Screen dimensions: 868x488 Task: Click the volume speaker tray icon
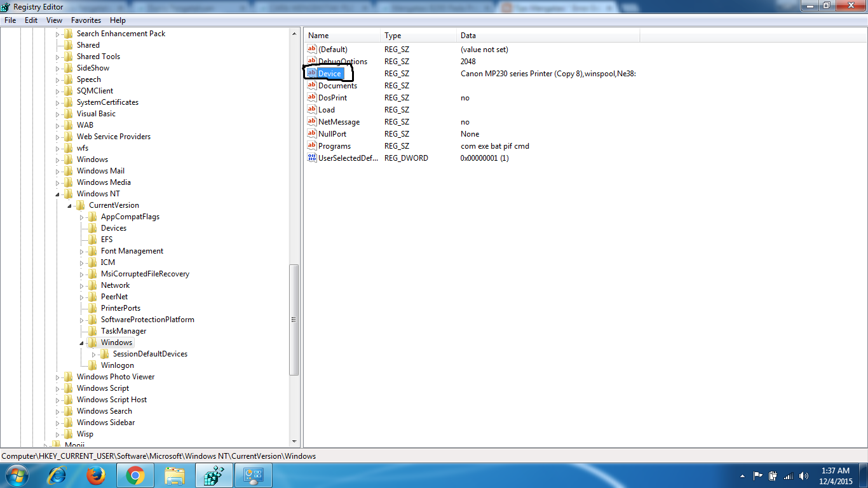tap(804, 476)
